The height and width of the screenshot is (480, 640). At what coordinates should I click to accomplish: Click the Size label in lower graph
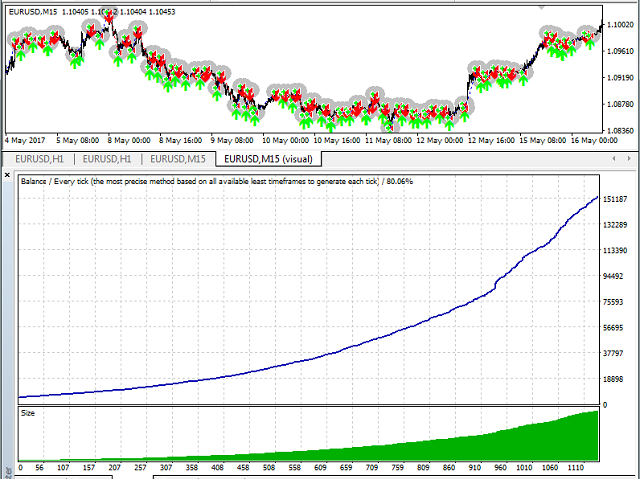pyautogui.click(x=28, y=412)
